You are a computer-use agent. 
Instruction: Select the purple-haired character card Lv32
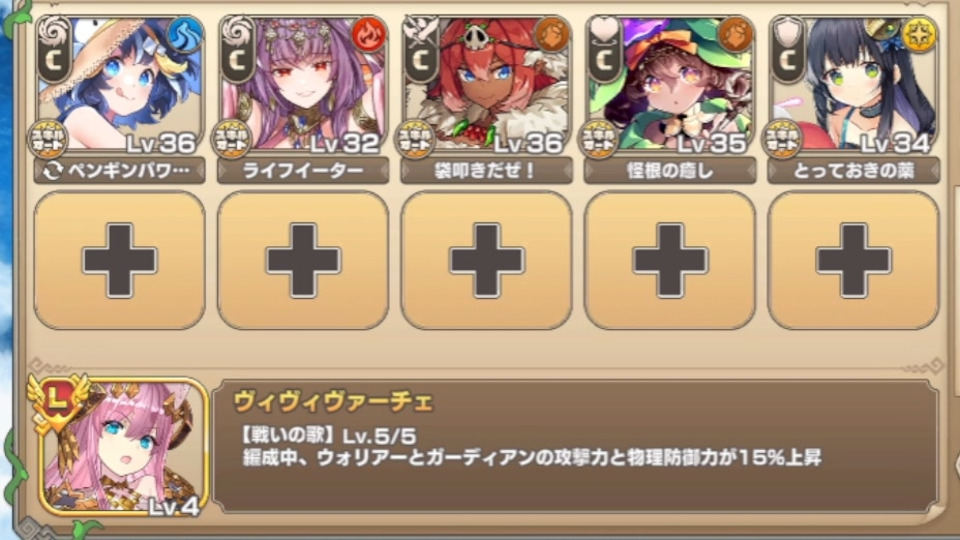(x=303, y=84)
